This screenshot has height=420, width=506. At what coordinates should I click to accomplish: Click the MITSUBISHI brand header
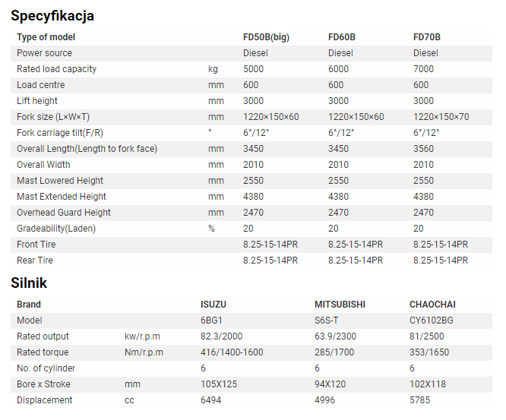point(340,305)
